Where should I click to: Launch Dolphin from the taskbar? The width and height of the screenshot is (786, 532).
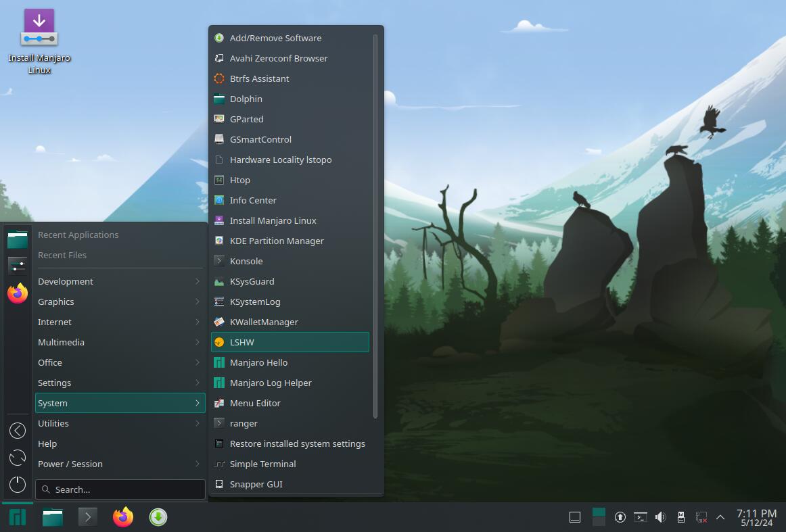click(x=53, y=517)
